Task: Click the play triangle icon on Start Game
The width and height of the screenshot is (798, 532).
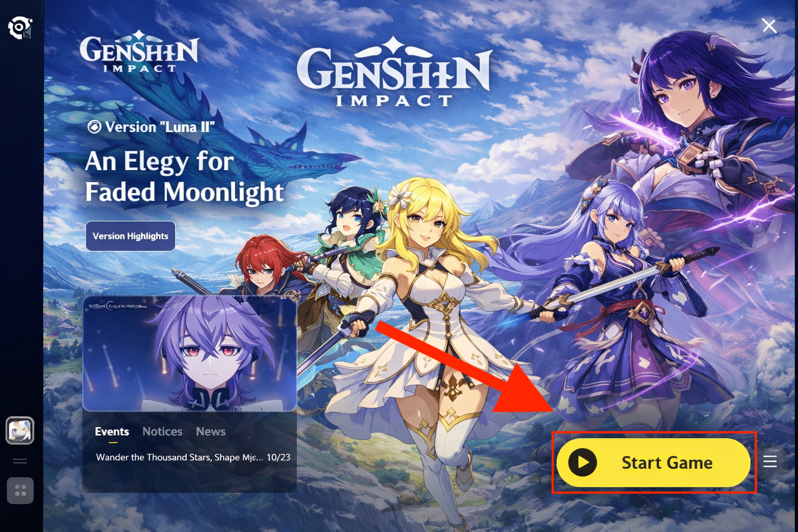Action: pyautogui.click(x=582, y=462)
